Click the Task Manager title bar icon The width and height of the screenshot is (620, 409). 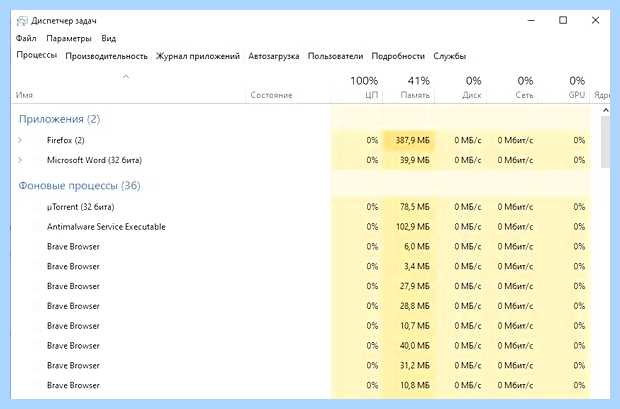[22, 21]
